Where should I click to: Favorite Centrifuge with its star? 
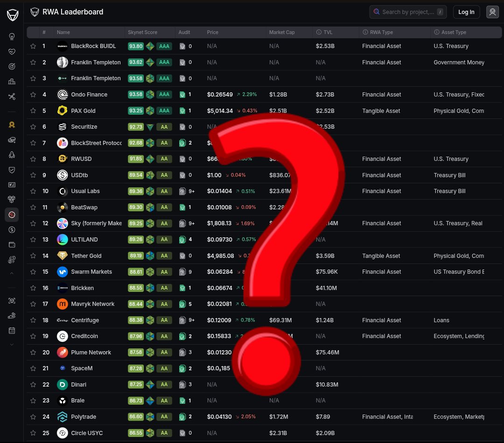click(x=33, y=320)
